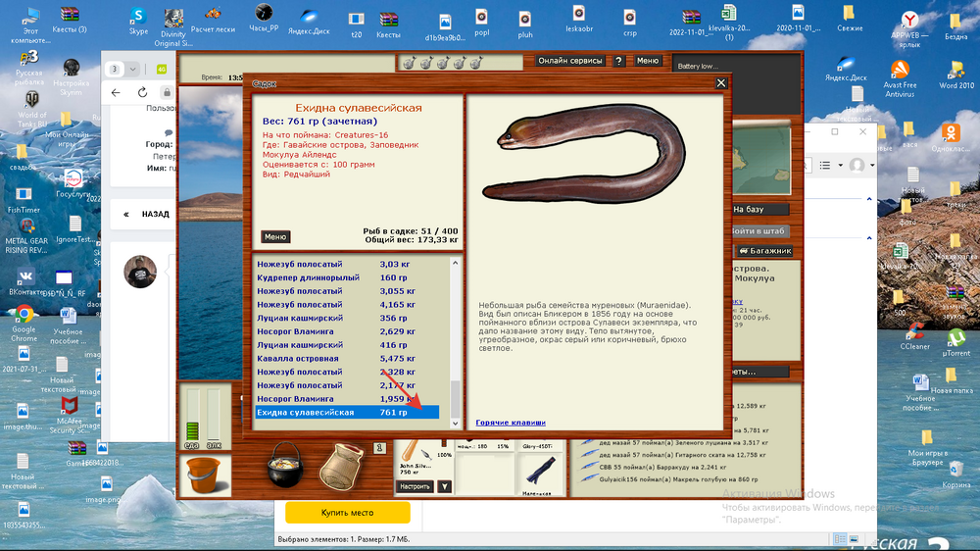
Task: Click the cooking pot with food
Action: pyautogui.click(x=285, y=465)
